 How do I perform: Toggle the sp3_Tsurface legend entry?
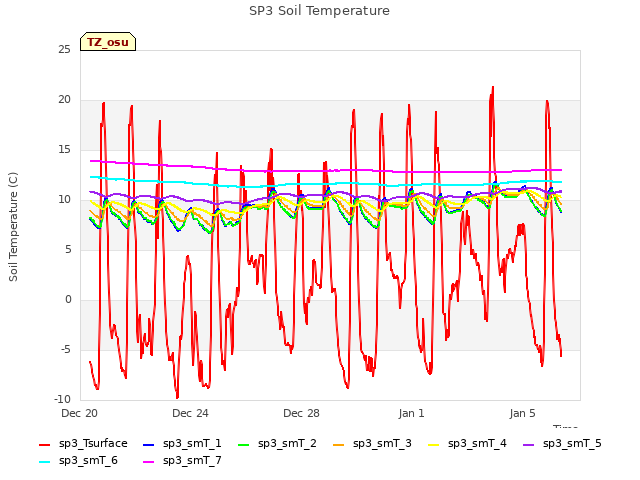coord(83,444)
